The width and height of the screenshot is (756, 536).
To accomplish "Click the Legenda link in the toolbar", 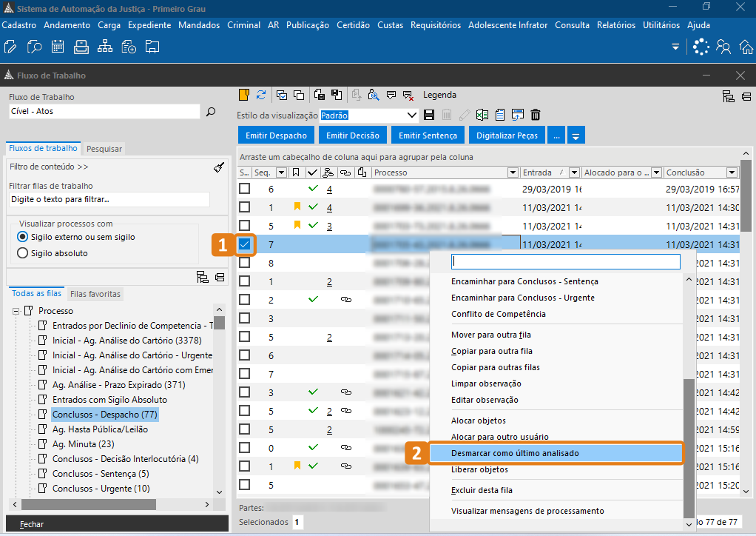I will tap(439, 95).
